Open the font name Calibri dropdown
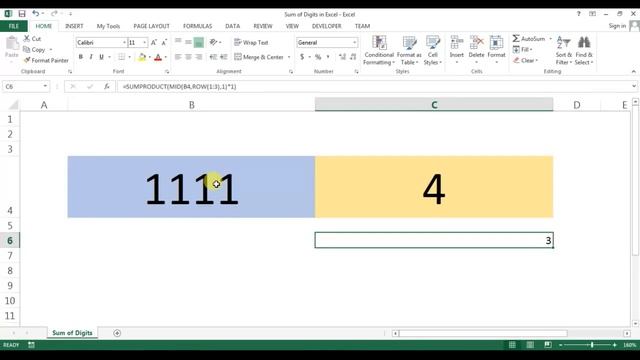This screenshot has height=360, width=640. click(124, 42)
